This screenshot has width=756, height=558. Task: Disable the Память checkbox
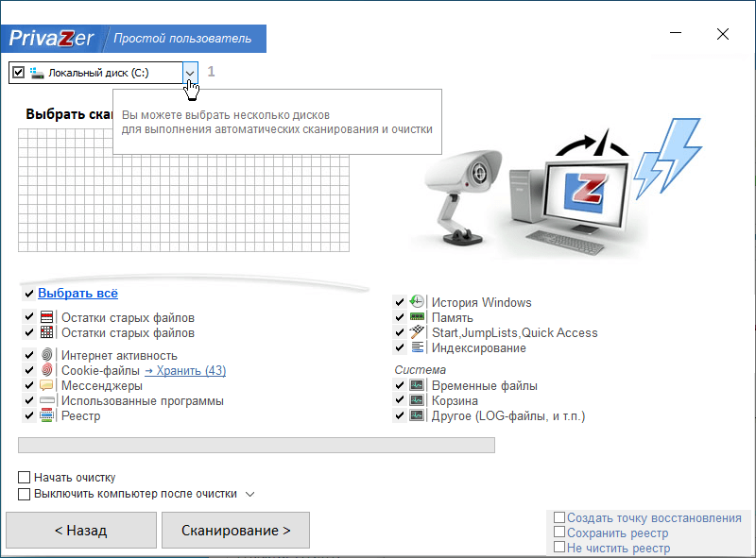[x=399, y=317]
